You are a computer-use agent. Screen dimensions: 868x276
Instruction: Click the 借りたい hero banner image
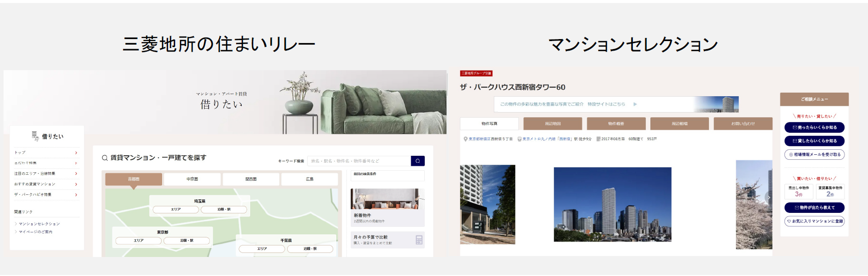point(225,102)
